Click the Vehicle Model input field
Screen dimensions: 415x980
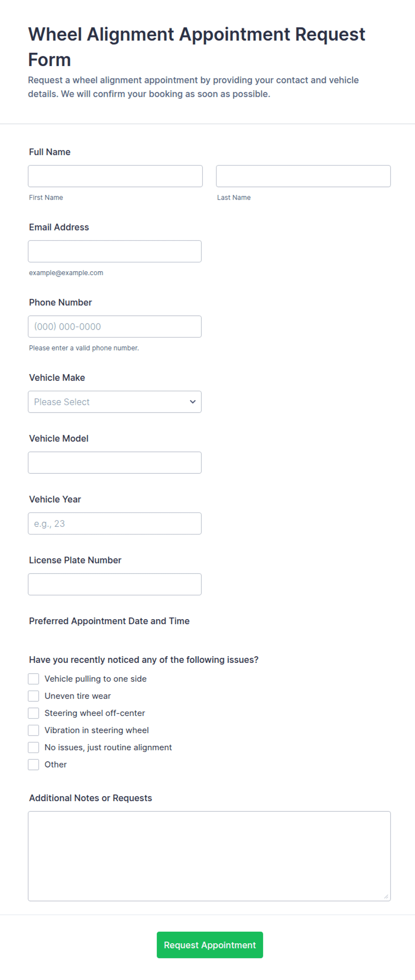coord(115,463)
